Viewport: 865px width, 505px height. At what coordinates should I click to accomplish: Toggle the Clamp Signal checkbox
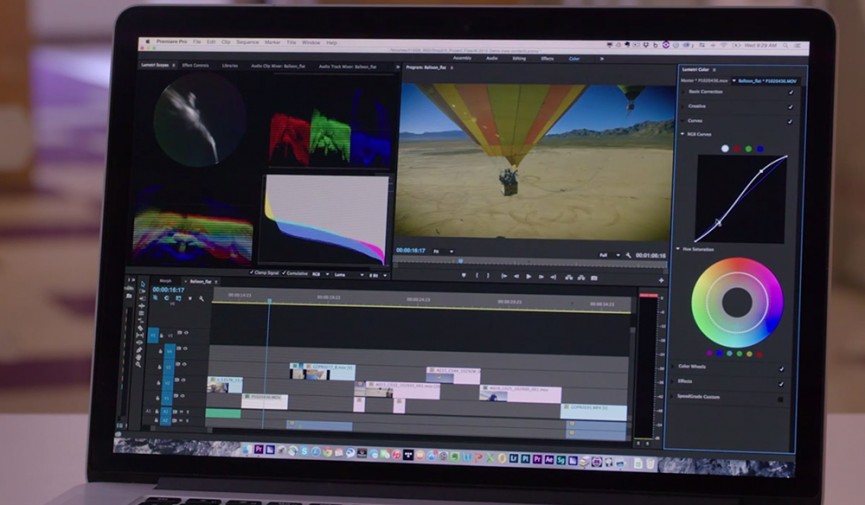coord(252,272)
